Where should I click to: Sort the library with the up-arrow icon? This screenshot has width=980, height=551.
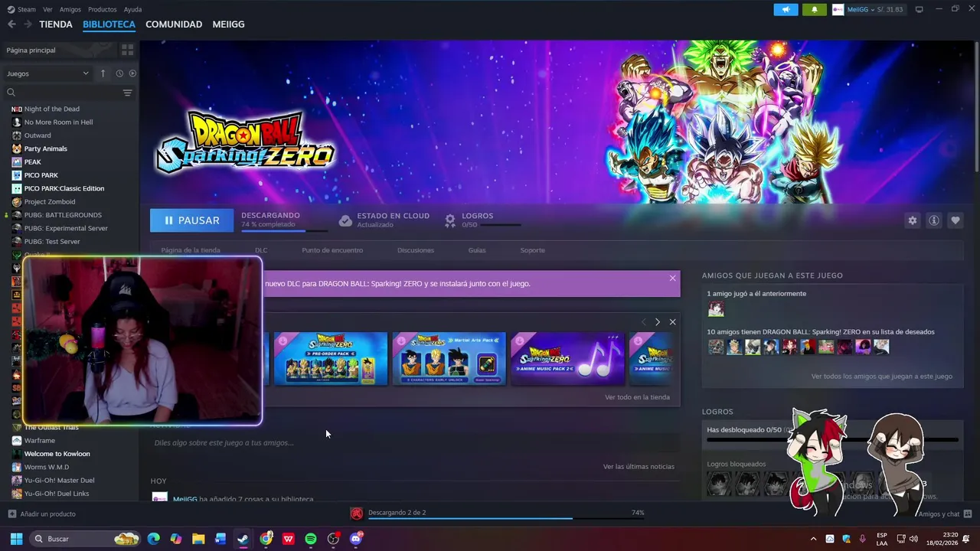coord(103,73)
